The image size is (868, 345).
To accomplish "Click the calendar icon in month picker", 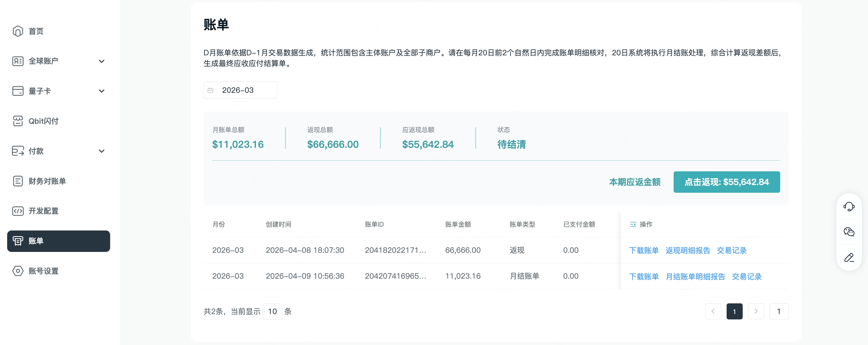I will point(210,90).
